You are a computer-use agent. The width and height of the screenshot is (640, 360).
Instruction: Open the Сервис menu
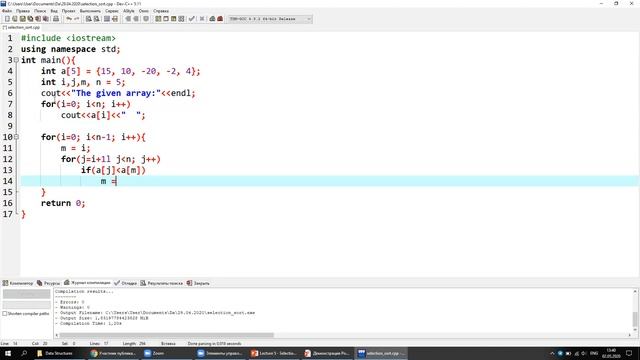(x=112, y=11)
